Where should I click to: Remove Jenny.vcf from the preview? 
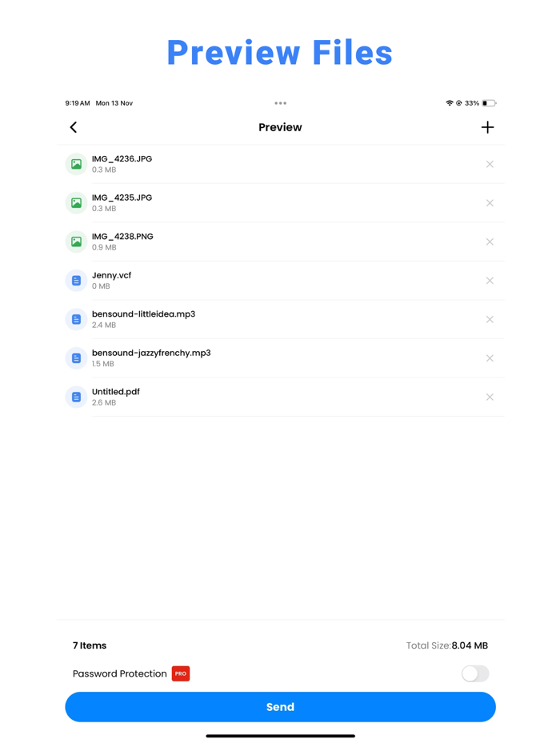tap(490, 281)
